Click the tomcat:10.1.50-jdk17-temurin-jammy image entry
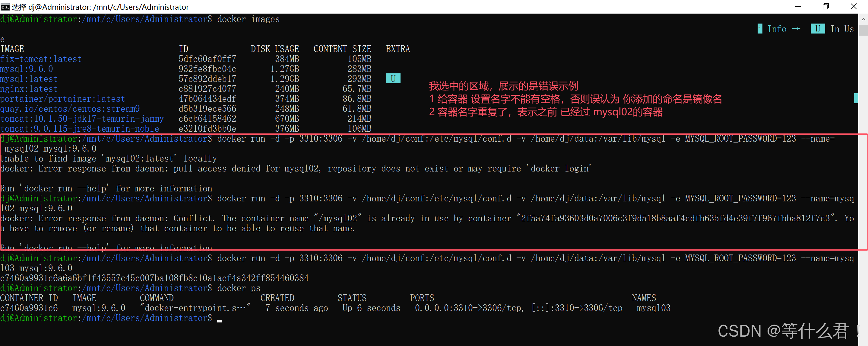 point(82,119)
